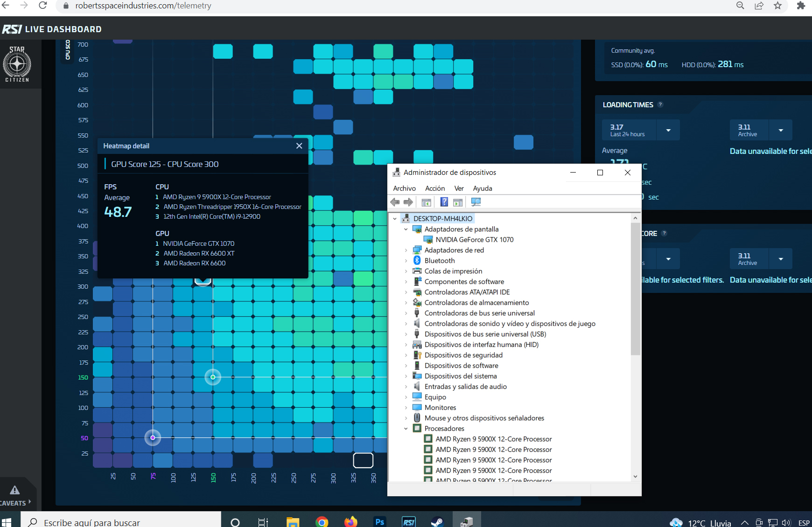Click show/hide action pane toolbar icon

point(458,202)
